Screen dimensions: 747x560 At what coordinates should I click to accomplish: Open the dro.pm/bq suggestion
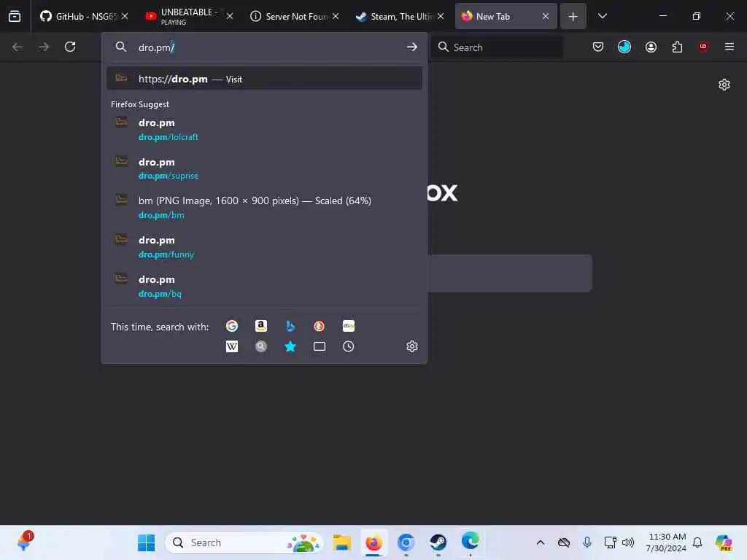pyautogui.click(x=264, y=286)
